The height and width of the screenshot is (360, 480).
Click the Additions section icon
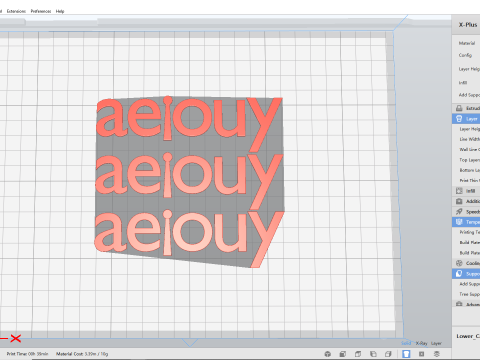coord(459,201)
